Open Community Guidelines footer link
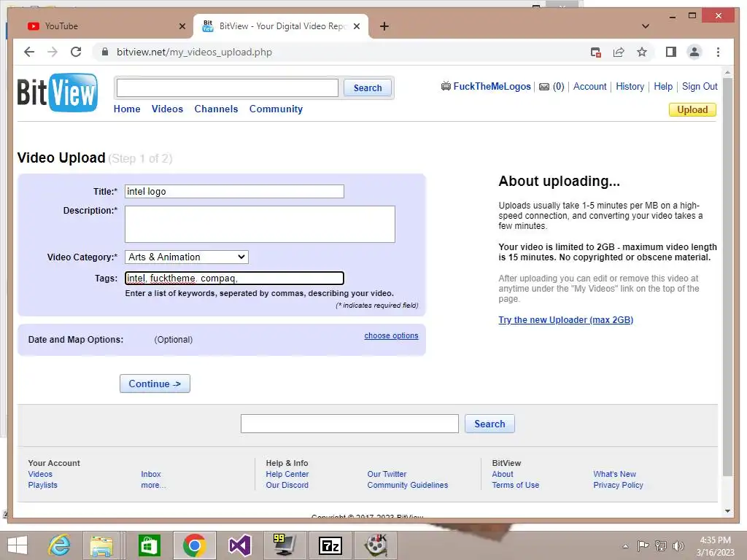Image resolution: width=747 pixels, height=560 pixels. (407, 485)
